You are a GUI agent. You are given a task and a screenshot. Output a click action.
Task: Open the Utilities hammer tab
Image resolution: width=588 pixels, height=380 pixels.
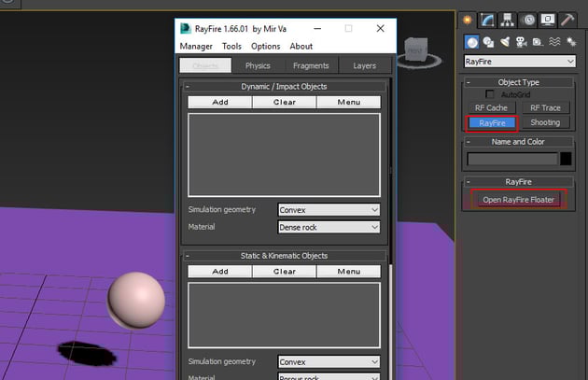pyautogui.click(x=567, y=20)
